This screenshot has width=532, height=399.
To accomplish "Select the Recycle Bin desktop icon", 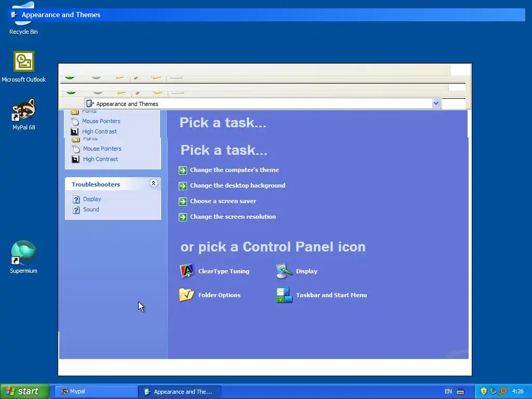I will coord(23,18).
